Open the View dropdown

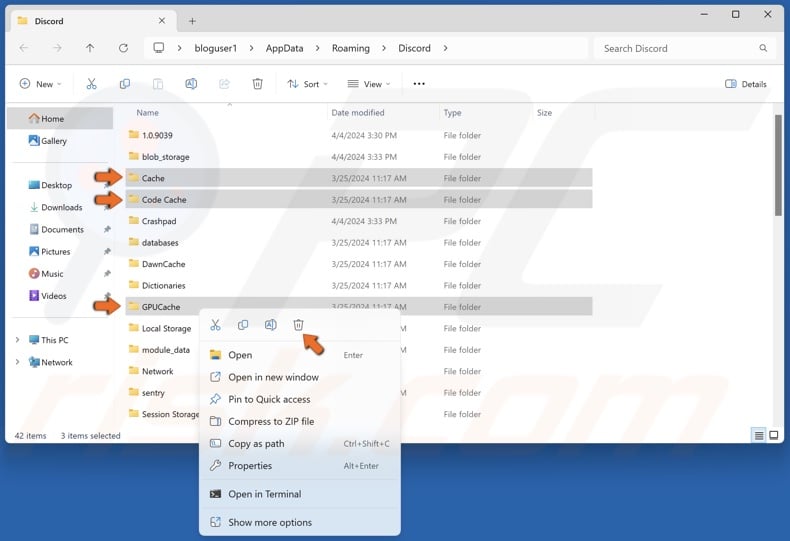(369, 84)
